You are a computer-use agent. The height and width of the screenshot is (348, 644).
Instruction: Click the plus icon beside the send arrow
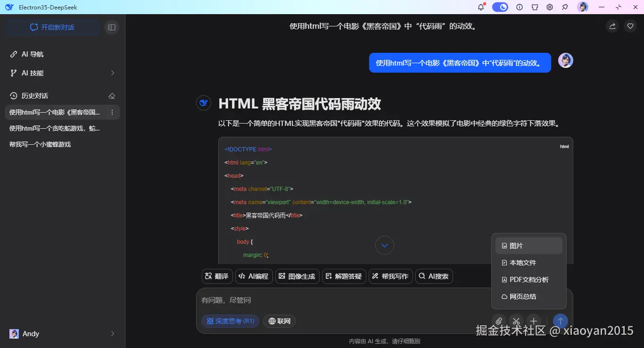pos(534,321)
